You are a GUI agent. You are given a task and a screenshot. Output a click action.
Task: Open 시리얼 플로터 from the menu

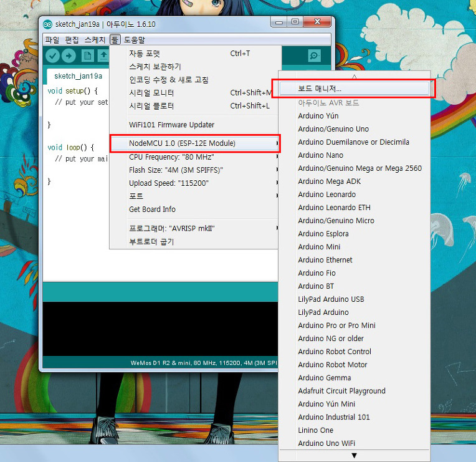(x=194, y=106)
